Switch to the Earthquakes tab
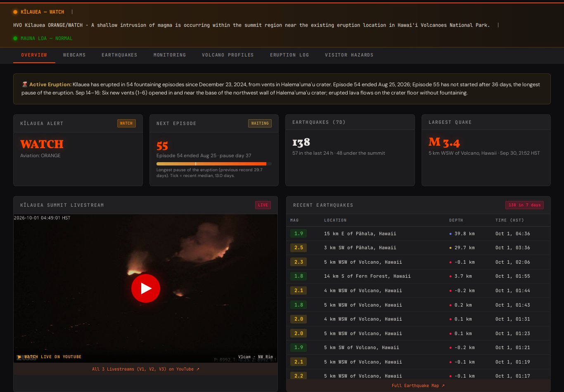This screenshot has width=564, height=392. pos(119,55)
